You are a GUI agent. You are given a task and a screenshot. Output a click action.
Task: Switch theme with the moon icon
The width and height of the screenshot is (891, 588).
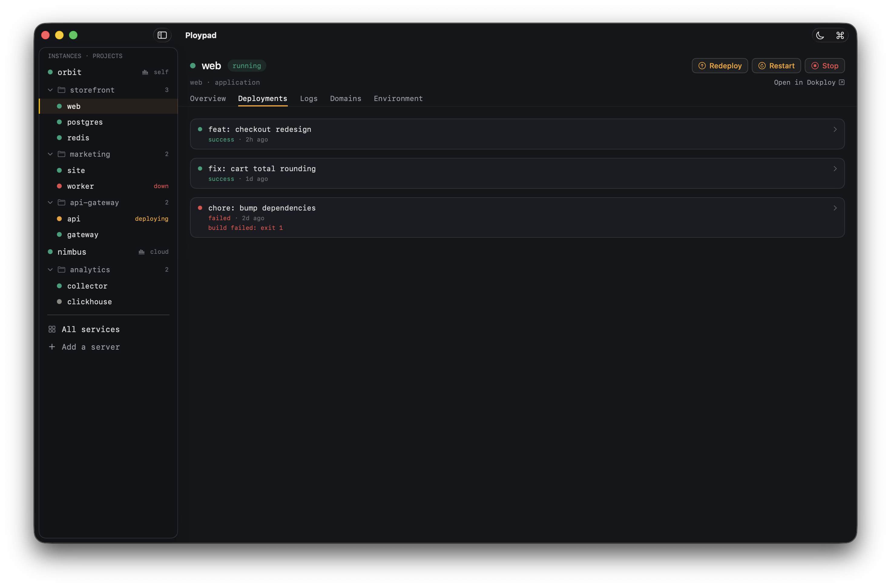click(x=820, y=36)
